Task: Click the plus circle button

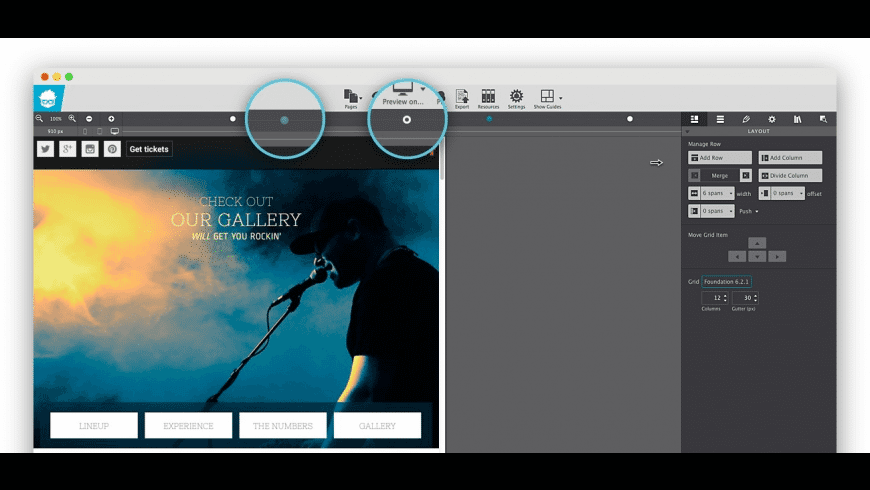Action: point(111,119)
